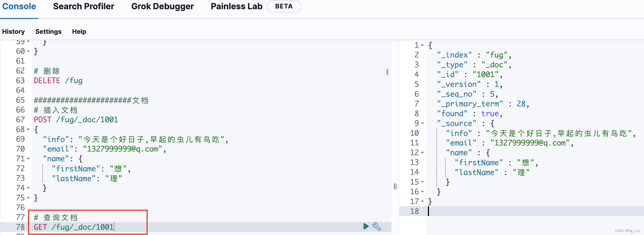Collapse the editor block at line 68

pos(28,129)
